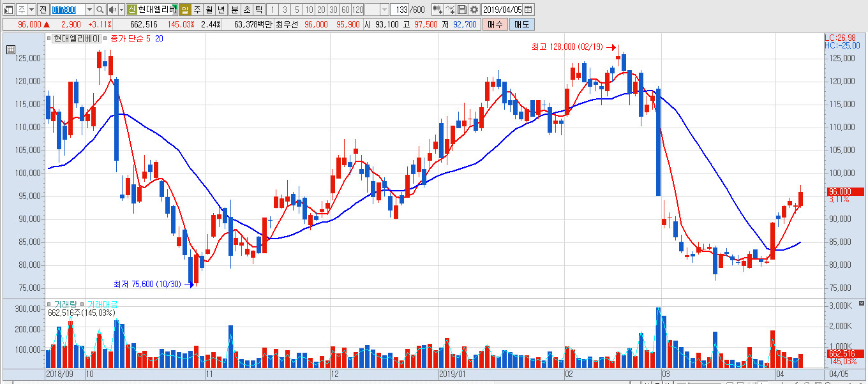
Task: Open the dropdown arrow beside the speaker
Action: tap(121, 10)
